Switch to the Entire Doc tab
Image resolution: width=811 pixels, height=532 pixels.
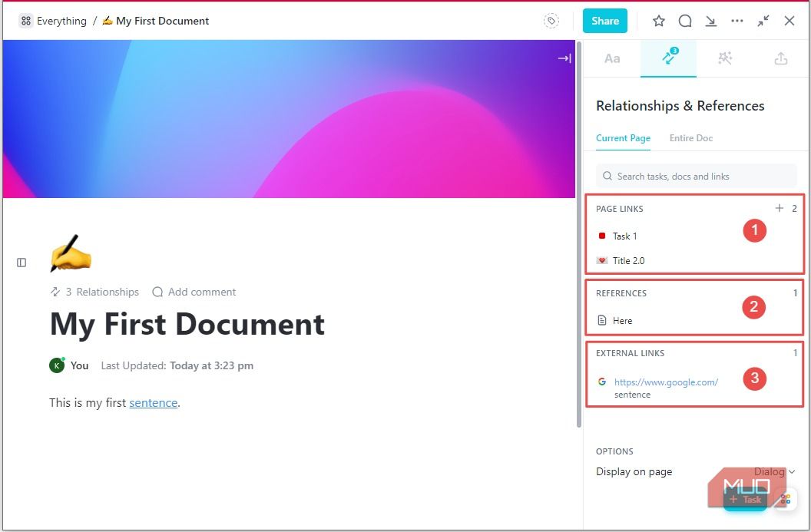pos(690,138)
